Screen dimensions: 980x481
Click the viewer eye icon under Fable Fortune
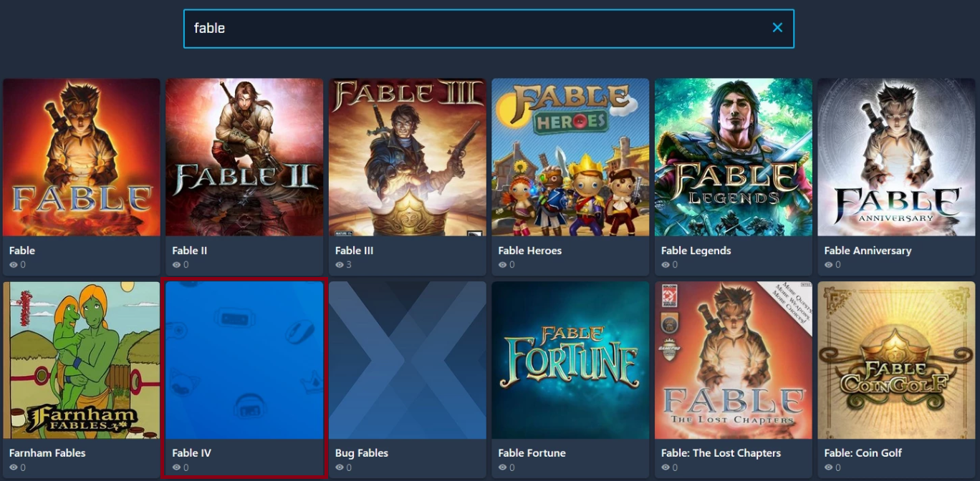(502, 467)
